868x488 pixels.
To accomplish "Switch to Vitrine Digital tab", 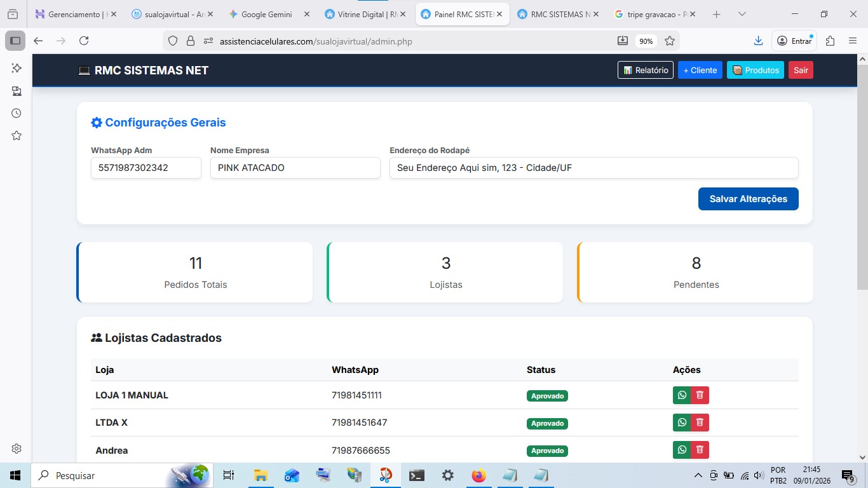I will coord(361,14).
